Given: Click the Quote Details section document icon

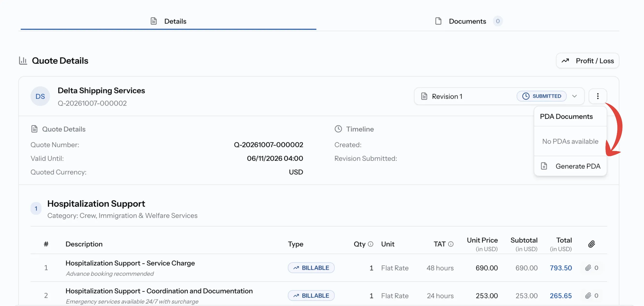Looking at the screenshot, I should 34,129.
